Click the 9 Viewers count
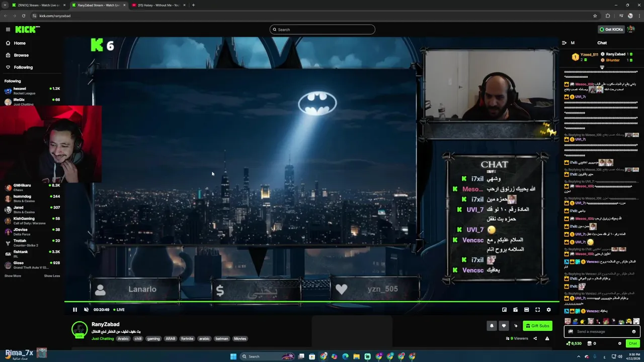 (x=517, y=338)
